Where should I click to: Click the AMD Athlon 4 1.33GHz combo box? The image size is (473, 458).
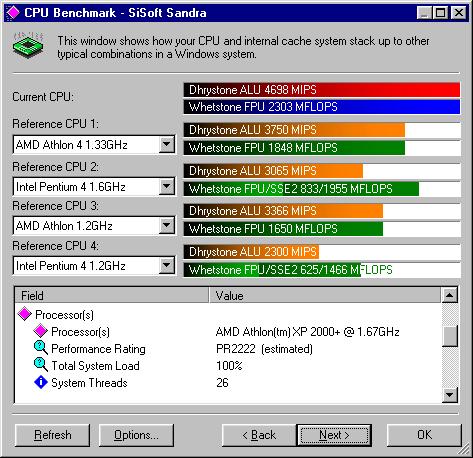[94, 145]
